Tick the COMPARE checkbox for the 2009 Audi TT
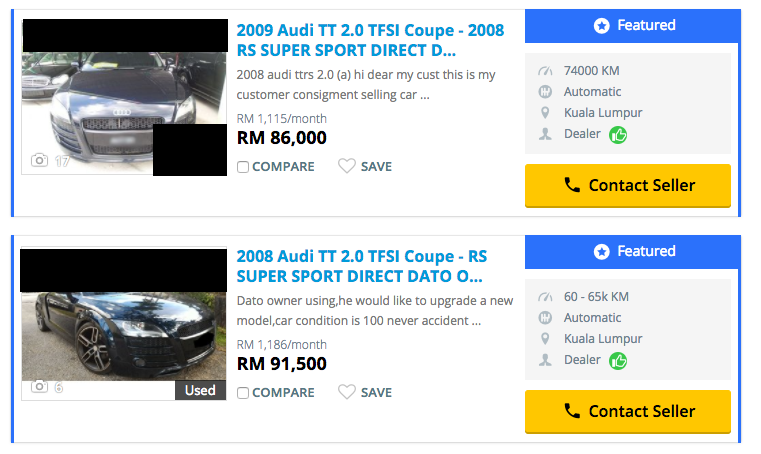This screenshot has width=761, height=454. [243, 167]
